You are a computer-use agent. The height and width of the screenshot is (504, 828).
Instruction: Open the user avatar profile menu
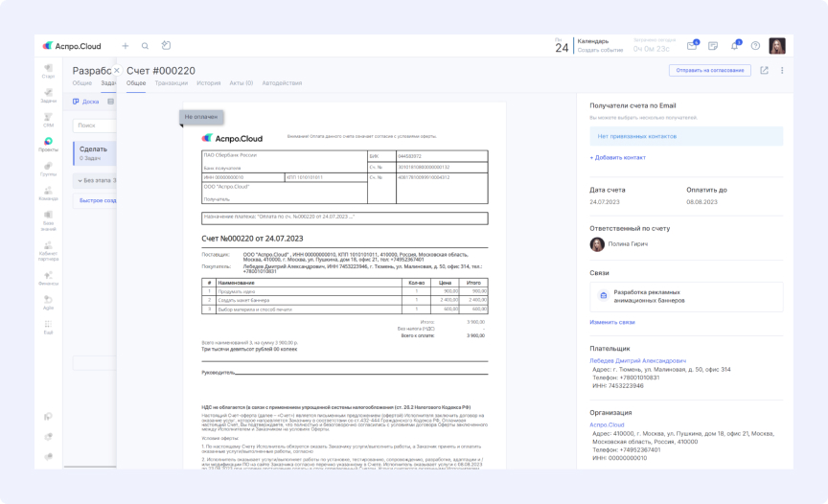(777, 46)
